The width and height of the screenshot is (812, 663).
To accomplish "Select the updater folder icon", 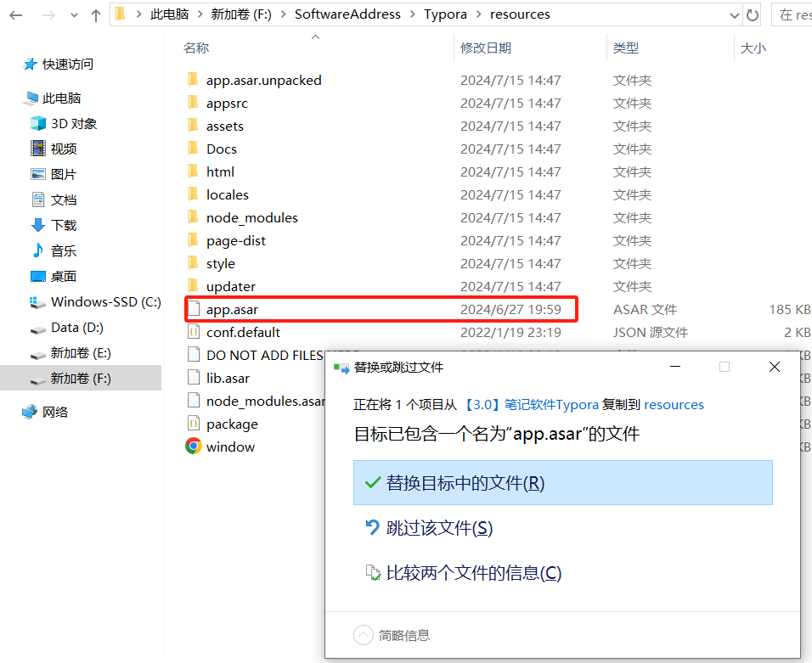I will [x=193, y=286].
